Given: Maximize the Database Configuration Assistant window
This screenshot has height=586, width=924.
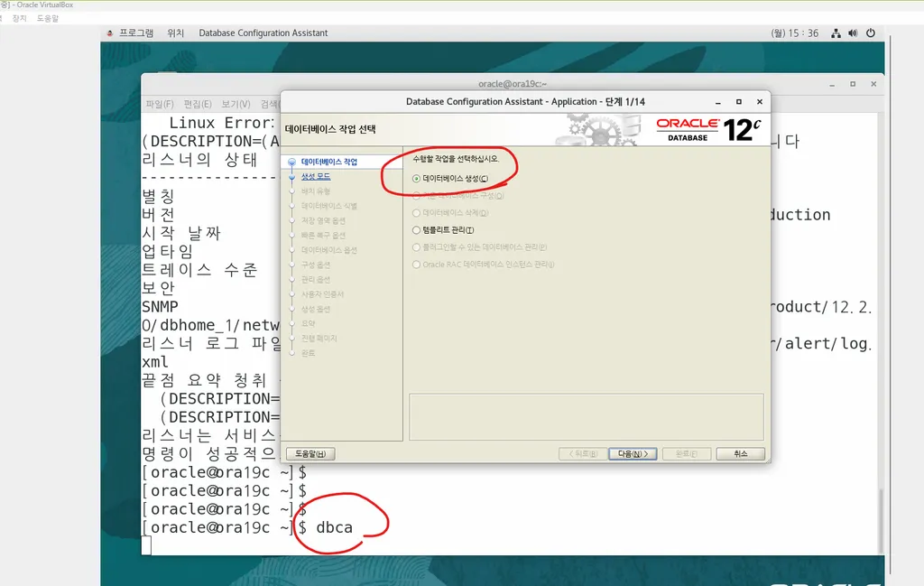Looking at the screenshot, I should click(x=738, y=102).
